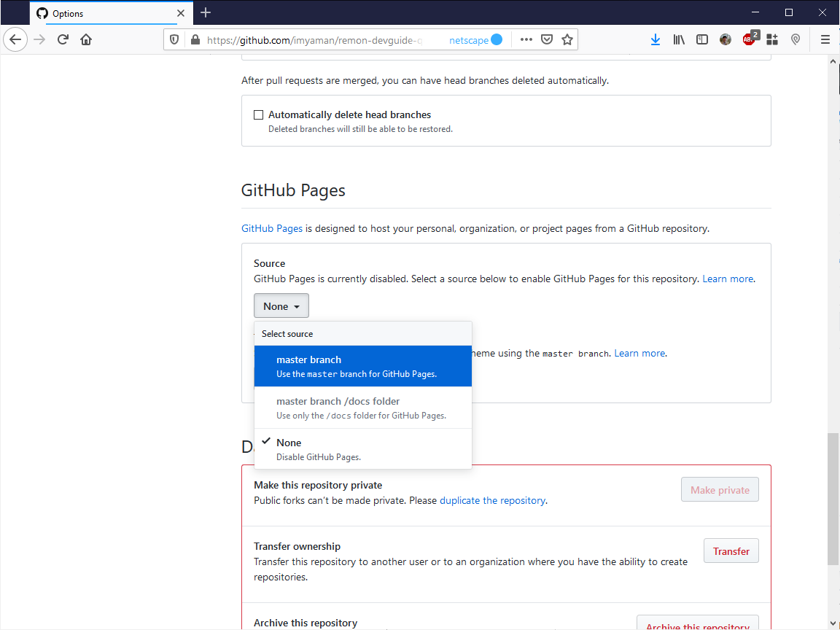This screenshot has width=840, height=630.
Task: Click the Archive this repository button
Action: click(x=698, y=624)
